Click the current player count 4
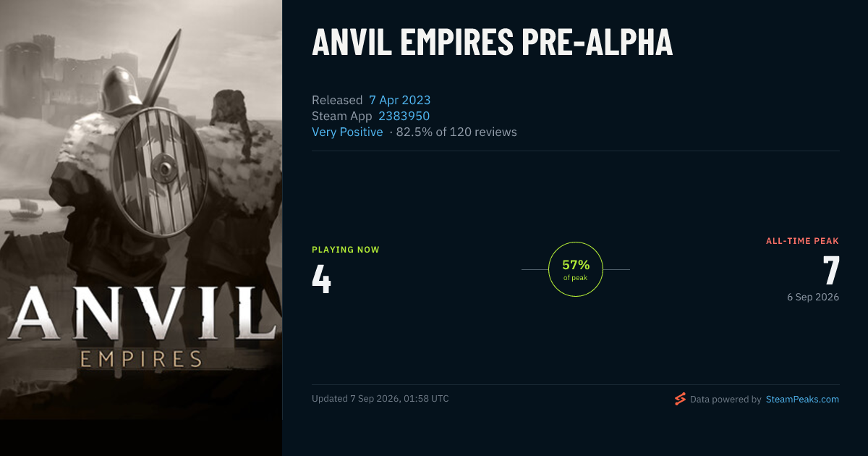The width and height of the screenshot is (868, 456). tap(321, 279)
